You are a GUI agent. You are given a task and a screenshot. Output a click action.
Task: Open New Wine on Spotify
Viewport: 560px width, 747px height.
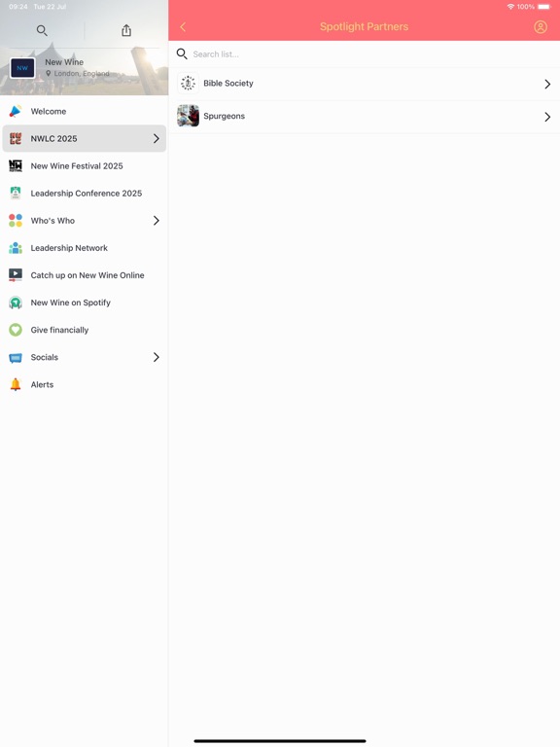coord(85,302)
